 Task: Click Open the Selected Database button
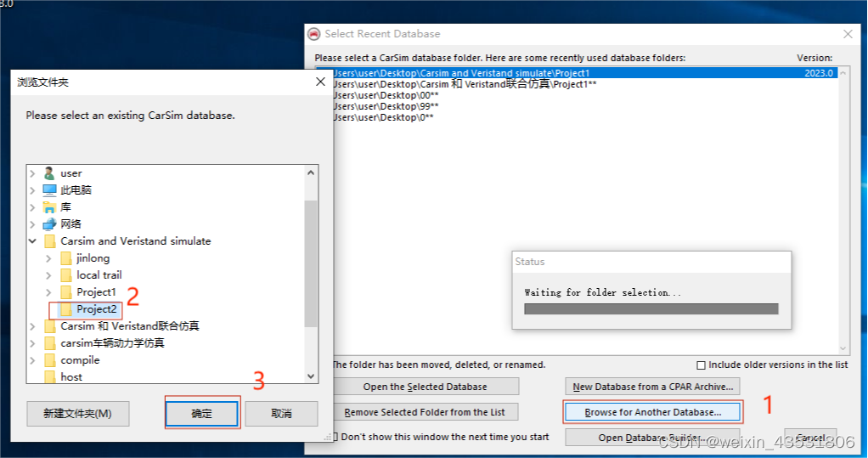pyautogui.click(x=426, y=387)
